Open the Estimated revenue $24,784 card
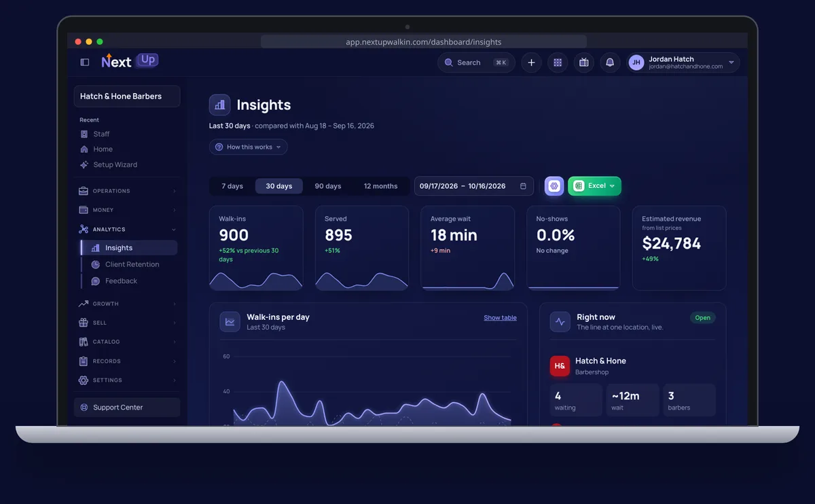Screen dimensions: 815x504 pos(679,248)
